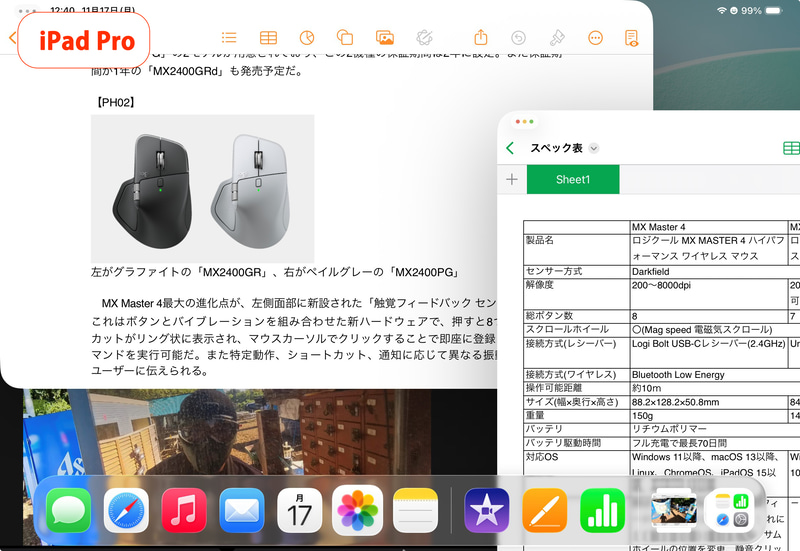The height and width of the screenshot is (551, 800).
Task: Select the 200〜8000dpi cell
Action: coord(709,294)
